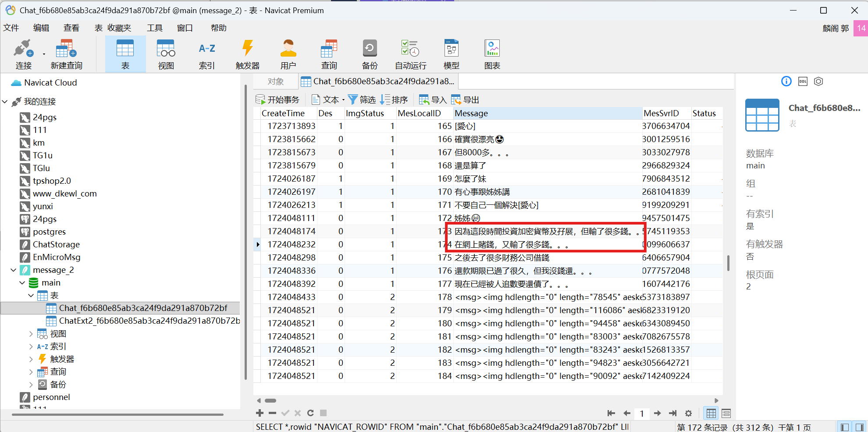Show the DDL panel icon
Screen dimensions: 868x432
803,81
